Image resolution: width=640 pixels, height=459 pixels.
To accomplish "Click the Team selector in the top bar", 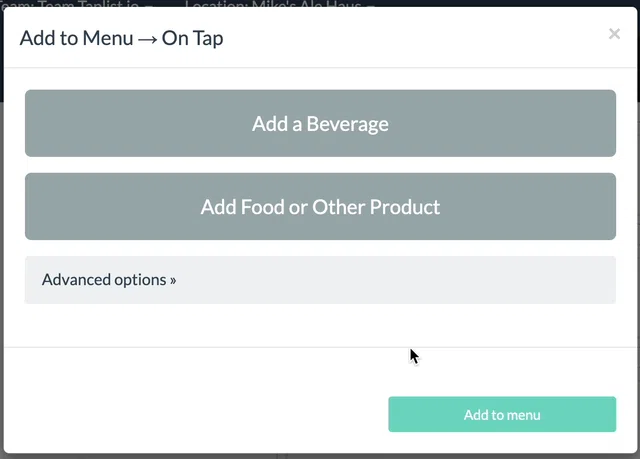I will [x=76, y=4].
